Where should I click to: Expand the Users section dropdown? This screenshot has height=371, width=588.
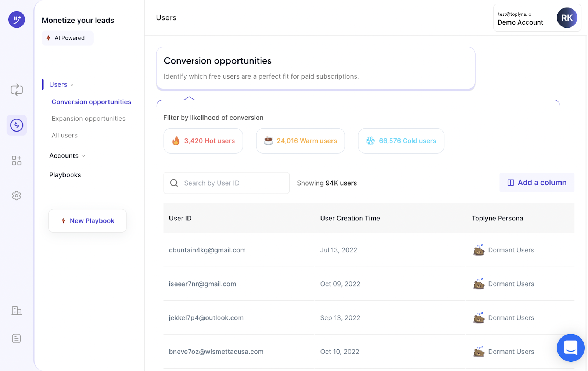click(x=73, y=84)
